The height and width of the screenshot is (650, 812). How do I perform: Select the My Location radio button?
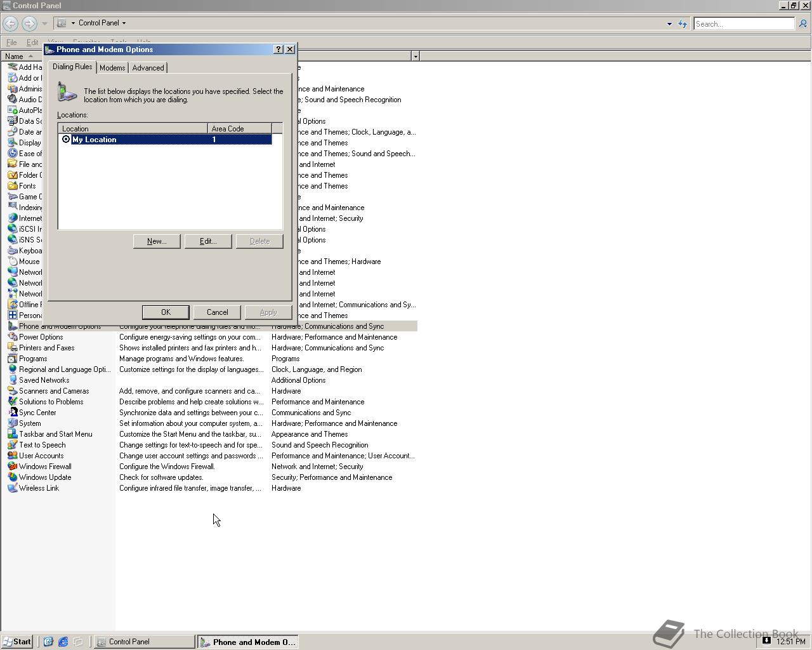pos(66,140)
